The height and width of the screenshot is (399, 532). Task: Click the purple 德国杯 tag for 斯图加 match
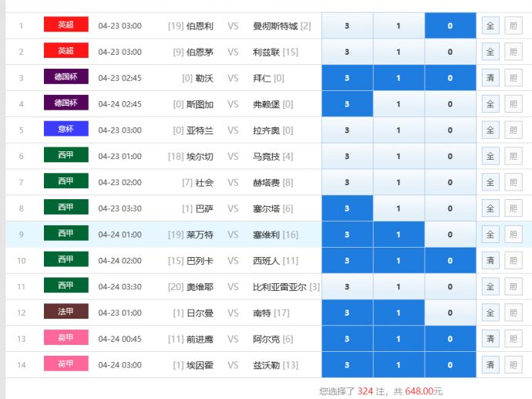pos(66,104)
